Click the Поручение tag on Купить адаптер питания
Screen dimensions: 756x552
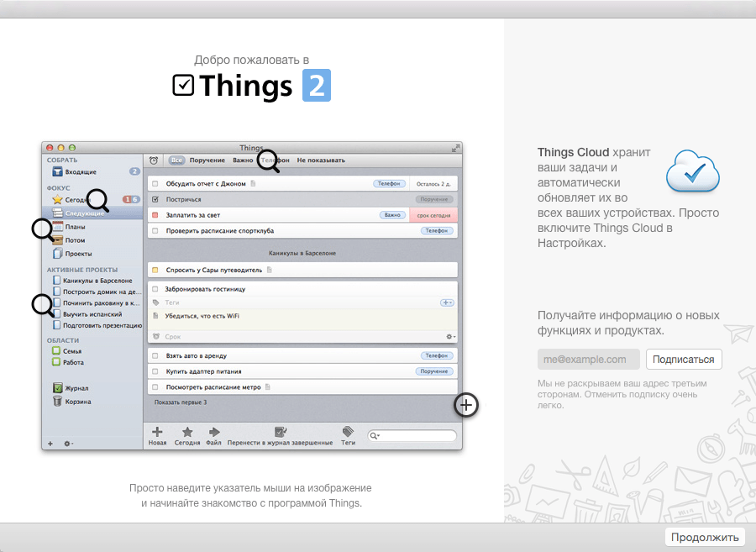pos(434,371)
